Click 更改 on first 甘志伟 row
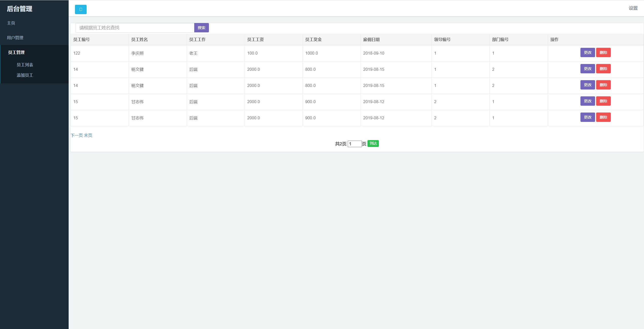Image resolution: width=644 pixels, height=329 pixels. tap(587, 101)
